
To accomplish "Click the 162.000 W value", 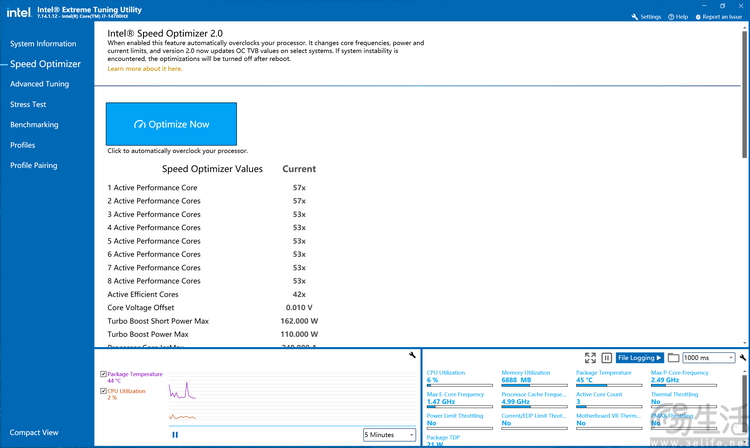I will (299, 321).
